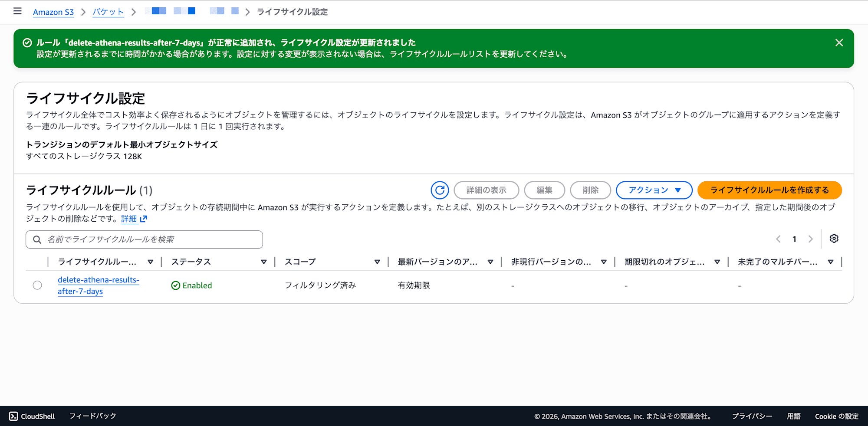Viewport: 868px width, 426px height.
Task: Open the アクション dropdown menu
Action: pyautogui.click(x=654, y=190)
